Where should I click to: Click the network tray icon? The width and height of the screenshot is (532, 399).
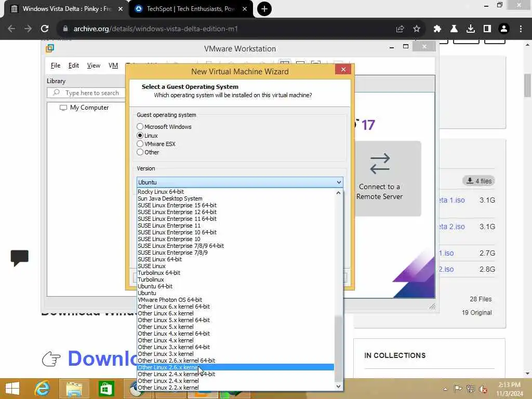(x=471, y=389)
